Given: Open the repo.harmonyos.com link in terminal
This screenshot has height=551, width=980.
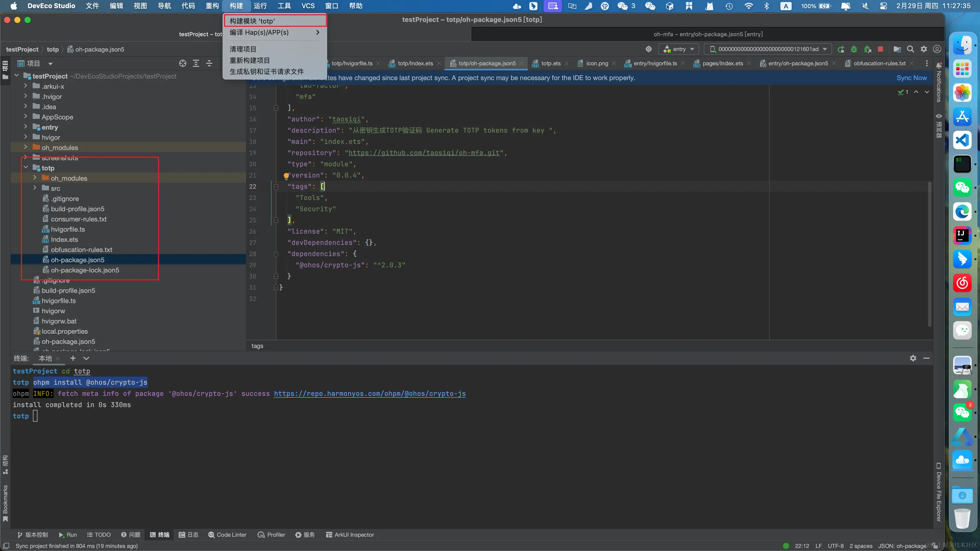Looking at the screenshot, I should click(x=370, y=394).
